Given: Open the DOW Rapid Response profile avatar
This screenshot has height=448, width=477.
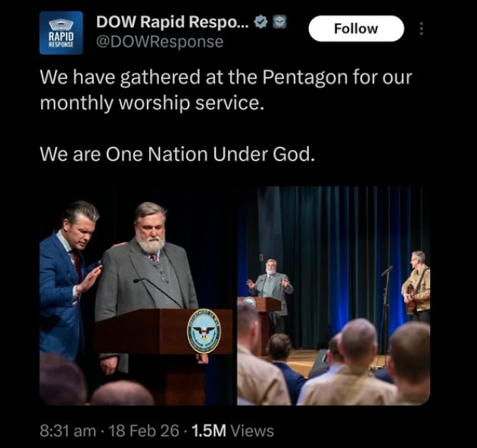Looking at the screenshot, I should click(x=61, y=33).
